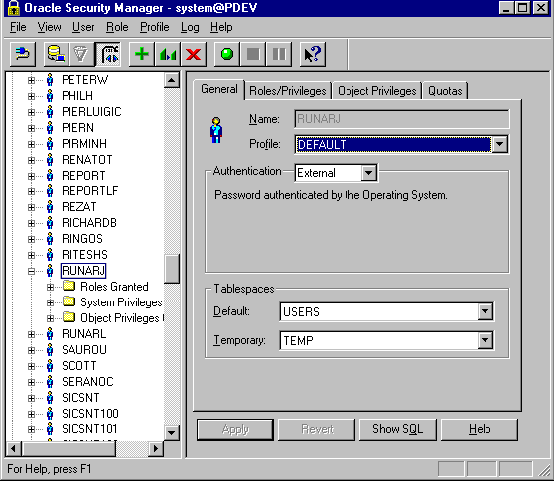Open the Profile DEFAULT dropdown arrow
The height and width of the screenshot is (481, 554).
[500, 144]
